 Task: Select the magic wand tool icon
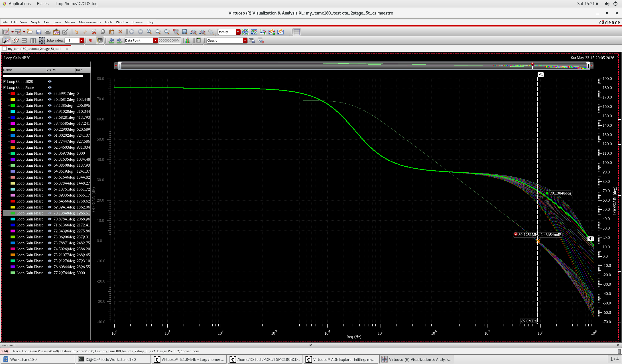[6, 40]
